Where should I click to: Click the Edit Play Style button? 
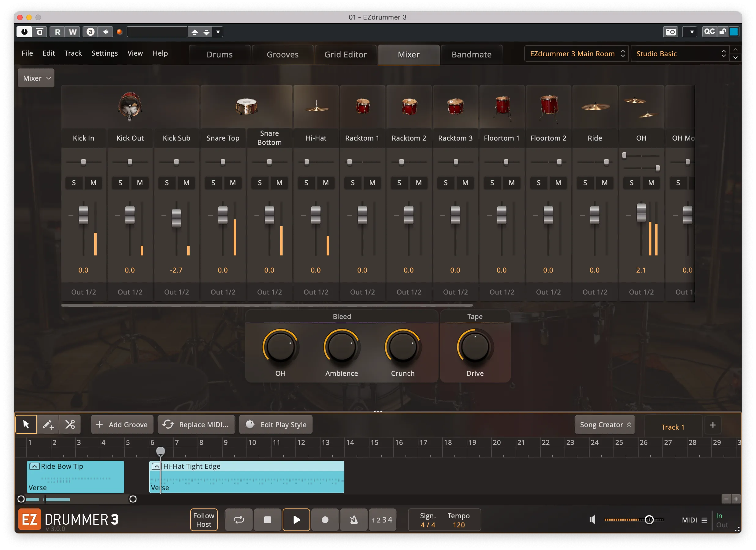(x=276, y=424)
